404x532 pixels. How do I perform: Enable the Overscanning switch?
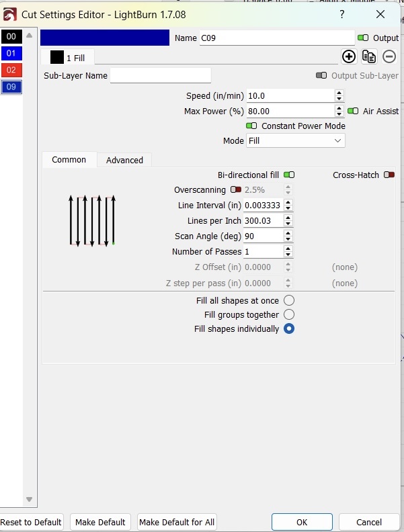point(235,189)
